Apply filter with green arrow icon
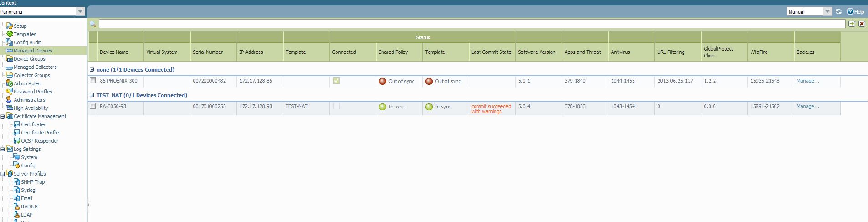 pos(852,24)
